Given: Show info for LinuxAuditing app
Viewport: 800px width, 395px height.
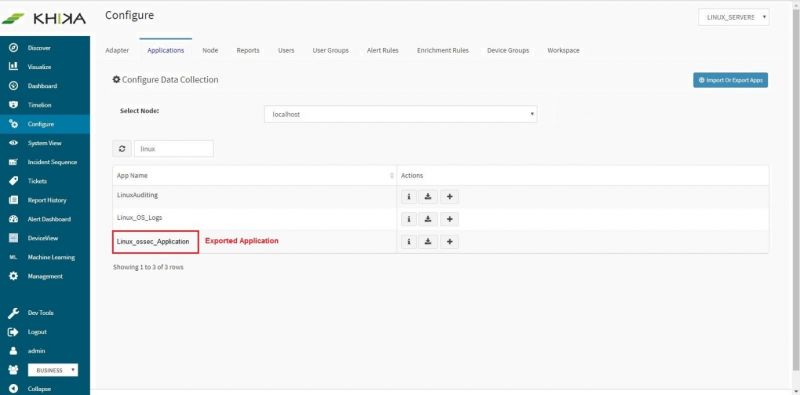Looking at the screenshot, I should [x=409, y=197].
